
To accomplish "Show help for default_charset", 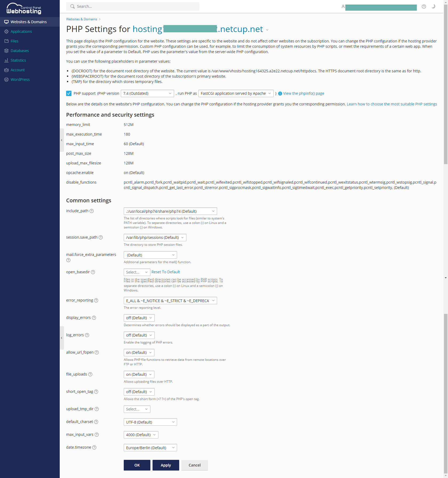I will 96,422.
